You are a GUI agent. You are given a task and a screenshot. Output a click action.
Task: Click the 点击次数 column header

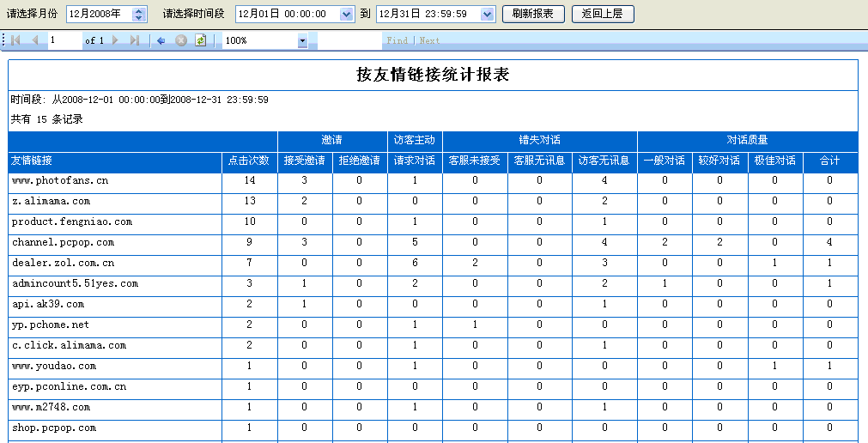[x=249, y=161]
